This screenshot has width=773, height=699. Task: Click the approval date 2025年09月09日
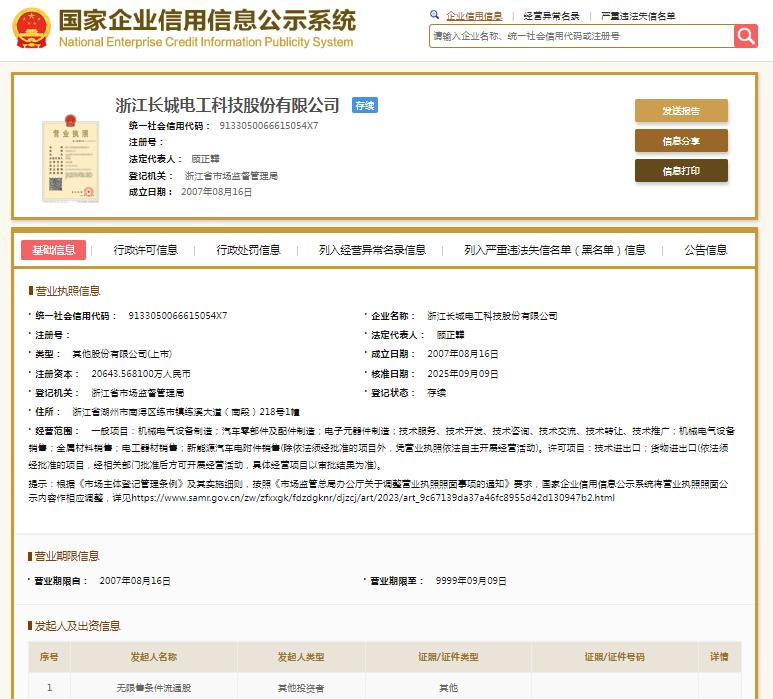point(462,374)
